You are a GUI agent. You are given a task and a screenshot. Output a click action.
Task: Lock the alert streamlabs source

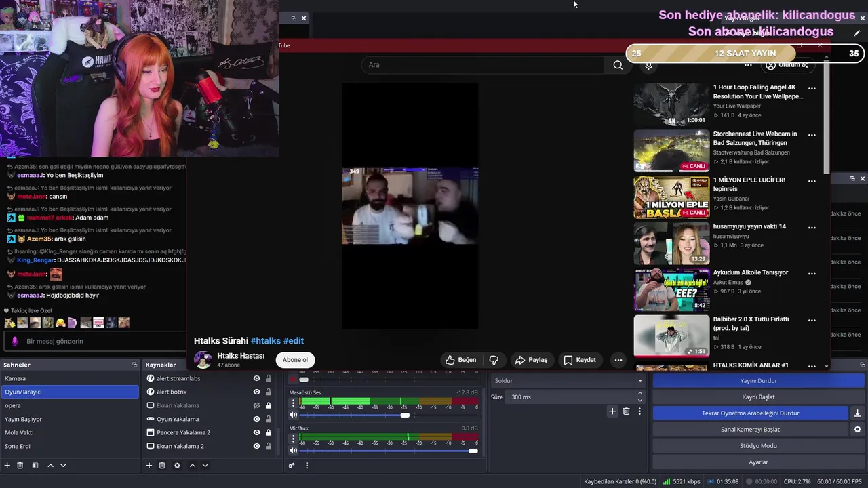pos(269,379)
